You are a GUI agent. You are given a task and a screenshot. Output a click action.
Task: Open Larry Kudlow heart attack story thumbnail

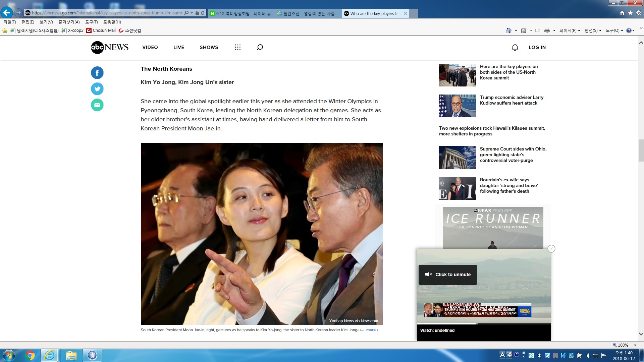[x=457, y=106]
